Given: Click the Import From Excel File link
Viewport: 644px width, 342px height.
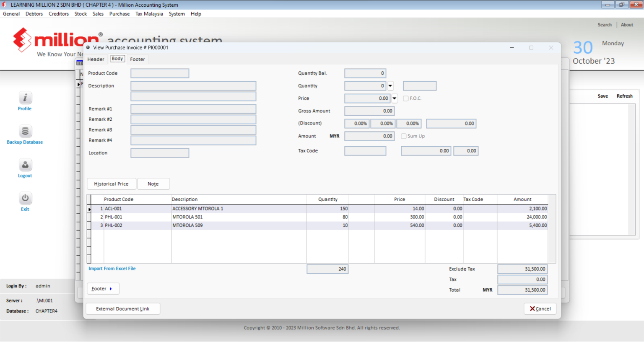Looking at the screenshot, I should coord(112,268).
